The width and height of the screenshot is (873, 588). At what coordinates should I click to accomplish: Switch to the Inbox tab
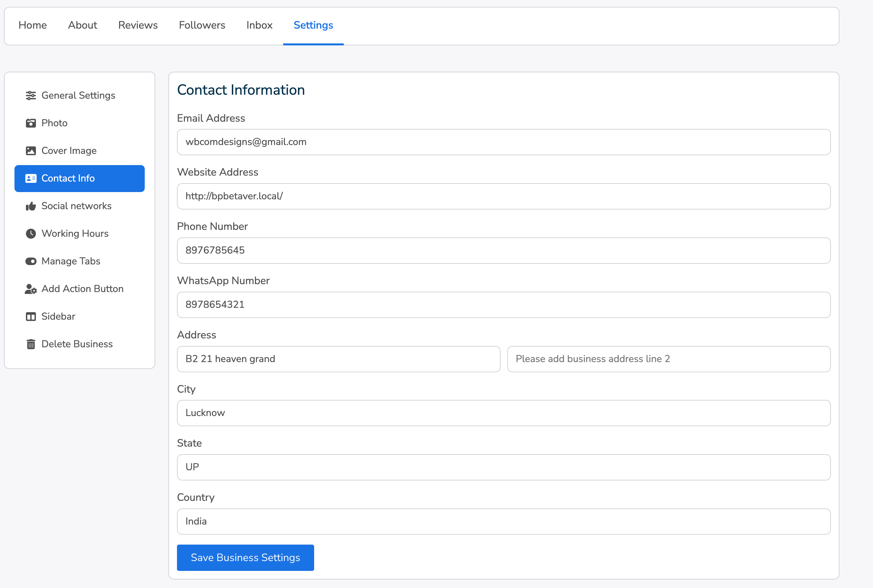(259, 25)
